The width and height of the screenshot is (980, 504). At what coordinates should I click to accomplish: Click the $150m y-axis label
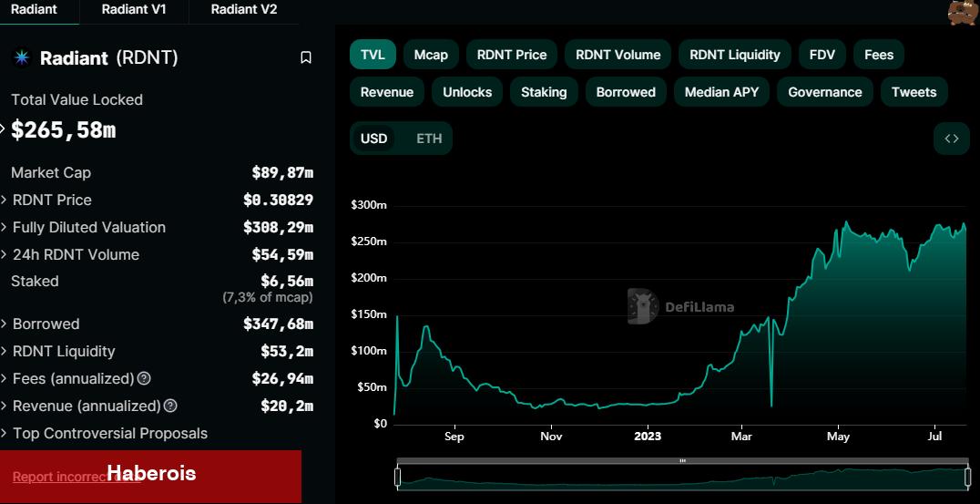click(370, 314)
